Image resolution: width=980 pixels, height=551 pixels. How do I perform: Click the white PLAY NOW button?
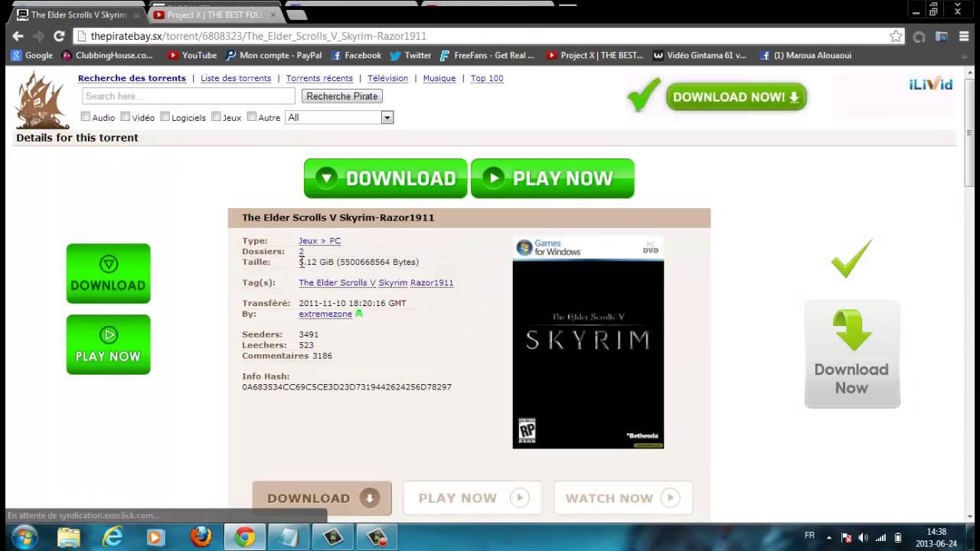472,498
